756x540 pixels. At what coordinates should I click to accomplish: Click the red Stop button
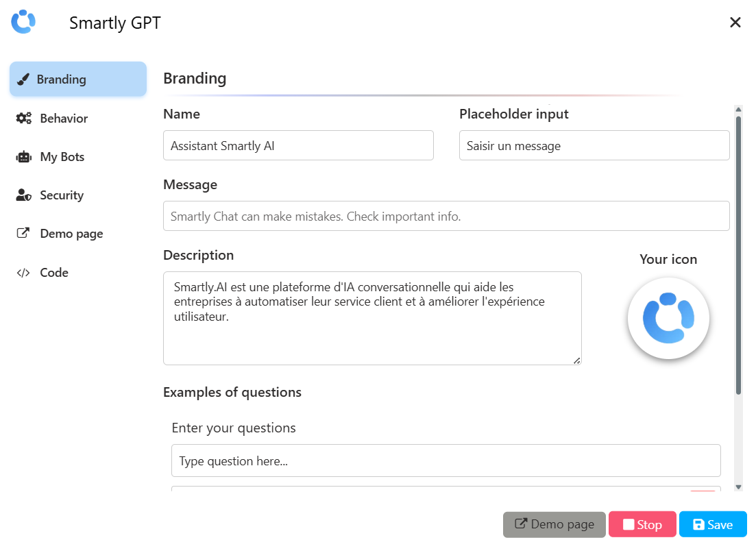coord(642,524)
